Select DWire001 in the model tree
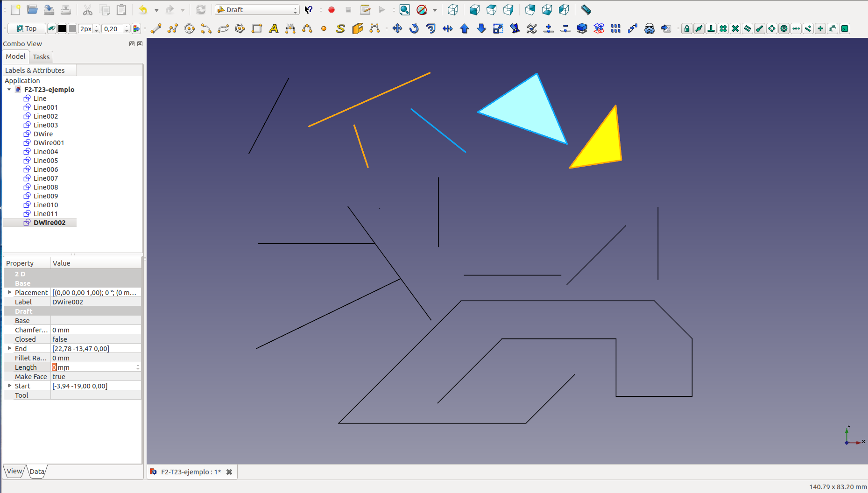 (49, 143)
